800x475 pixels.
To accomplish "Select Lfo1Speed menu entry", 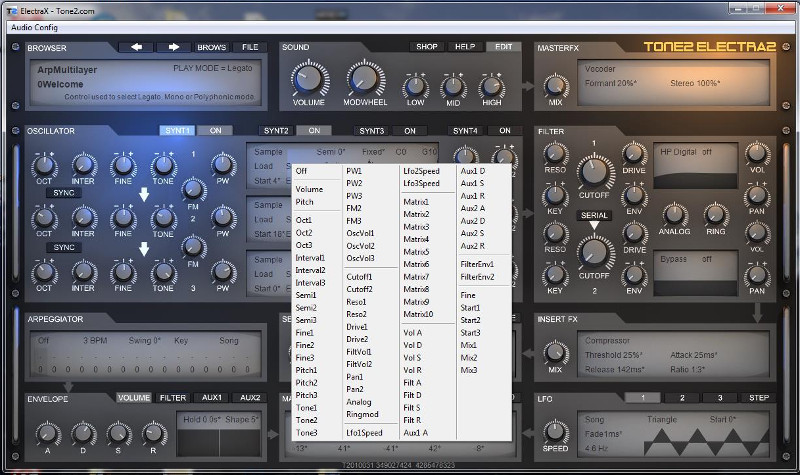I will (x=370, y=433).
